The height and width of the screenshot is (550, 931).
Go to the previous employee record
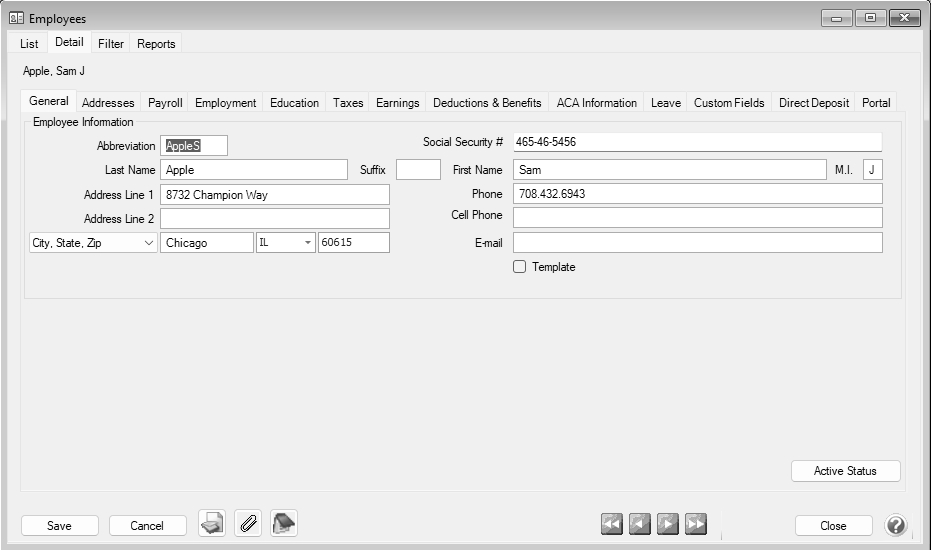[640, 524]
